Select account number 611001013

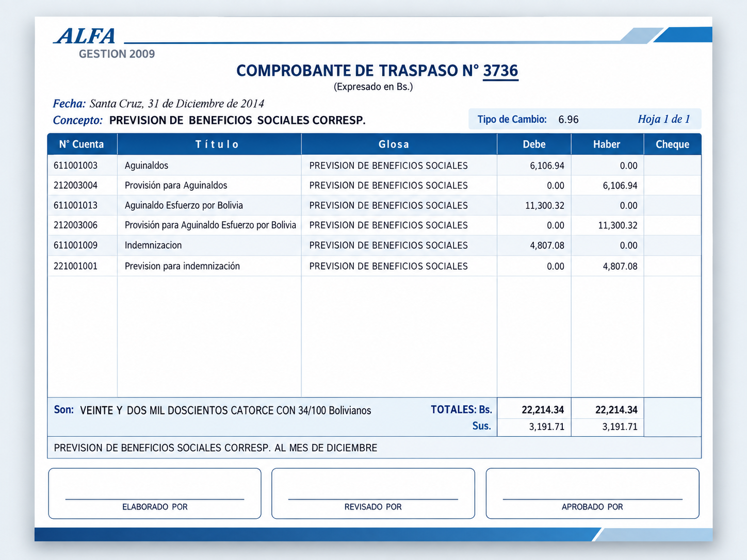75,205
